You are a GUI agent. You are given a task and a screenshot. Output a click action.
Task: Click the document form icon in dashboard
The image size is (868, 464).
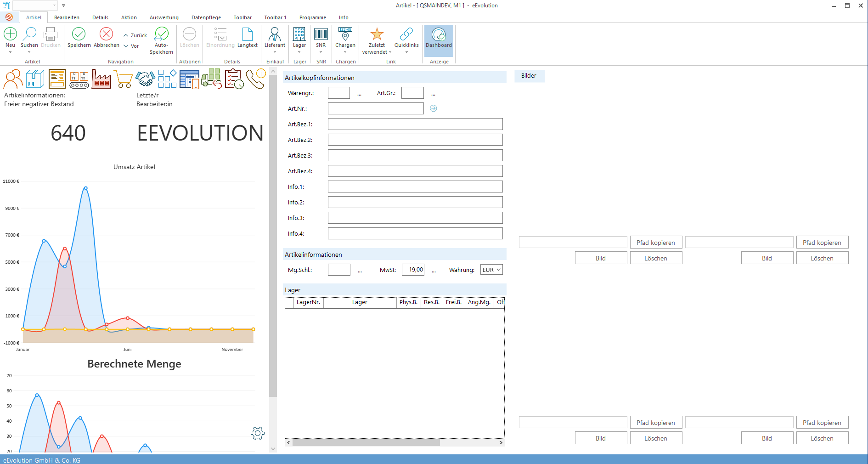(57, 79)
